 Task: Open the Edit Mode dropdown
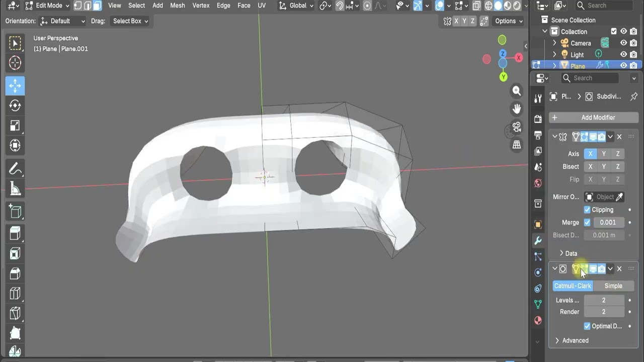click(x=46, y=6)
